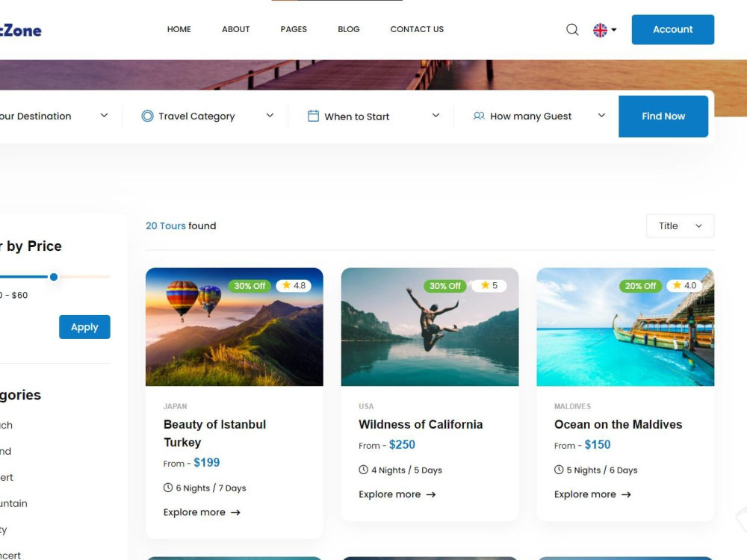Click the $250 price

click(402, 445)
